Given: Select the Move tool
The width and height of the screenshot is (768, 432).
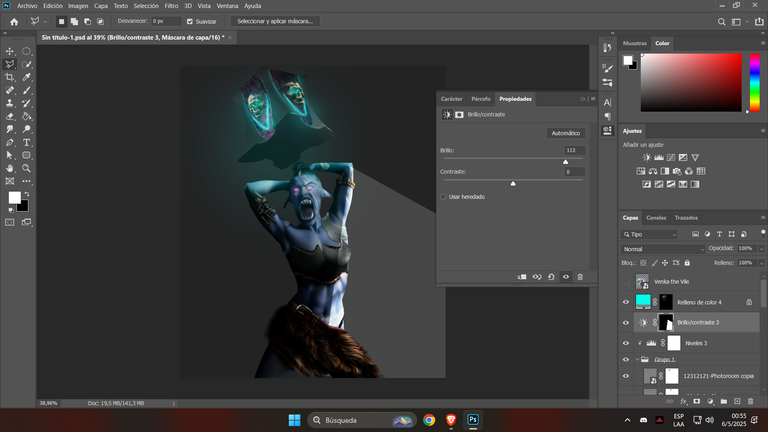Looking at the screenshot, I should (10, 51).
